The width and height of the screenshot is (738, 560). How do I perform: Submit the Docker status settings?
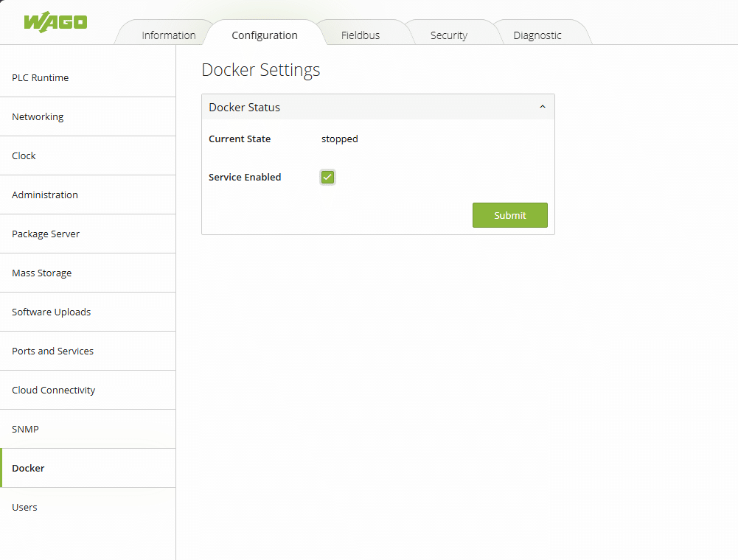[509, 215]
